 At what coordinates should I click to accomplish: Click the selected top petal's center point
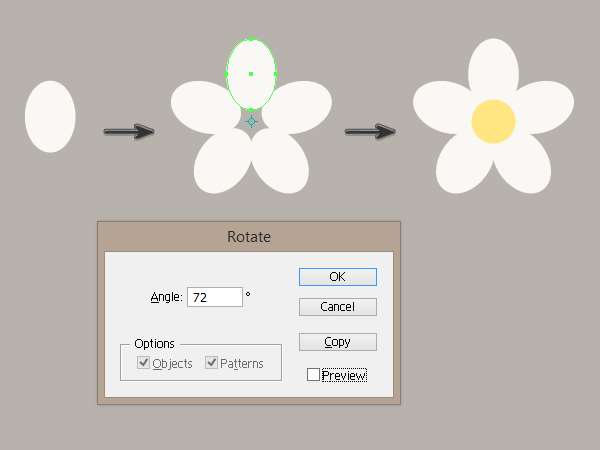[251, 74]
